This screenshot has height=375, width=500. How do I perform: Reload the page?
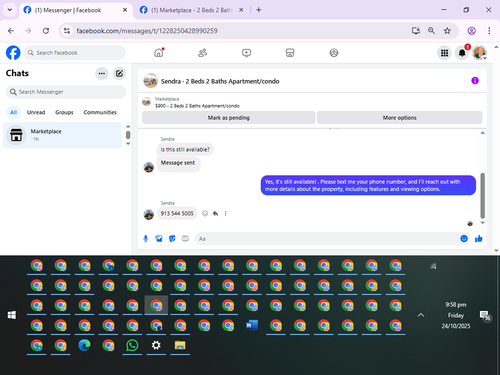tap(46, 31)
